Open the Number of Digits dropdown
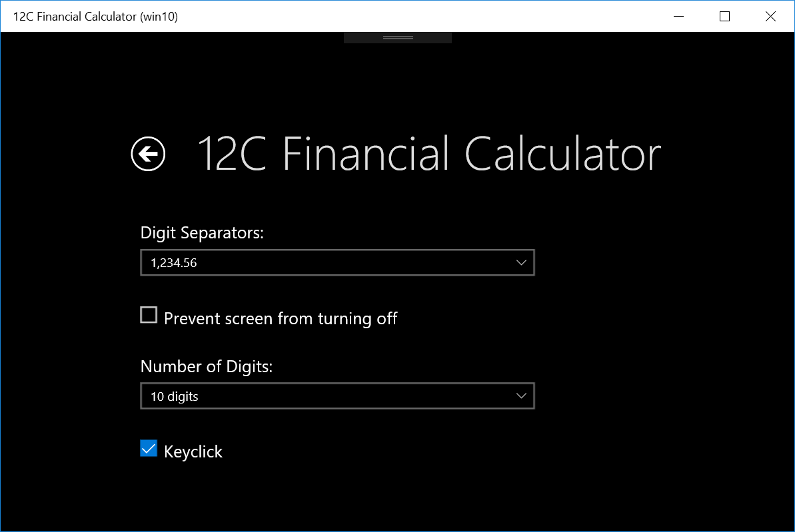This screenshot has width=795, height=532. [x=337, y=396]
